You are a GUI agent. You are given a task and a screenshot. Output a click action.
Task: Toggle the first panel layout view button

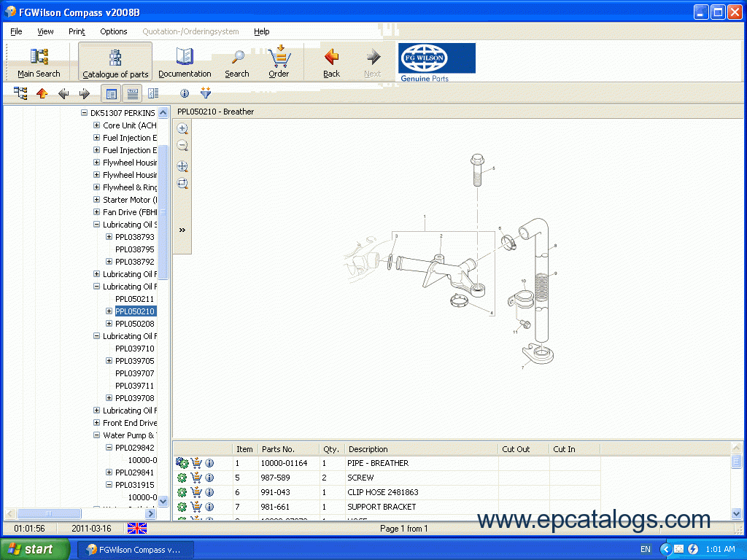(x=112, y=94)
